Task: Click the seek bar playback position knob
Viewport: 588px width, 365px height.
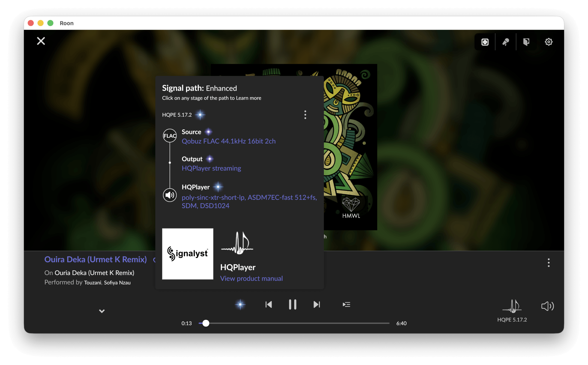Action: pos(206,323)
